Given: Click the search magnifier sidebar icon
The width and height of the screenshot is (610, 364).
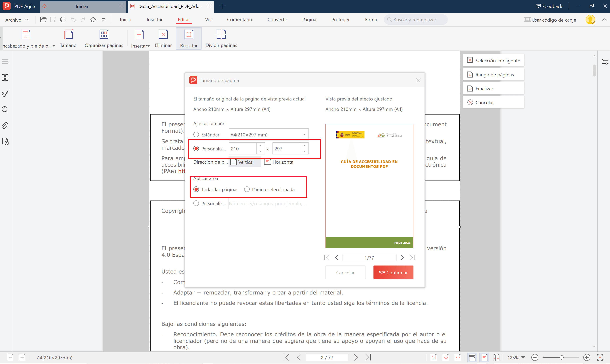Looking at the screenshot, I should point(5,109).
